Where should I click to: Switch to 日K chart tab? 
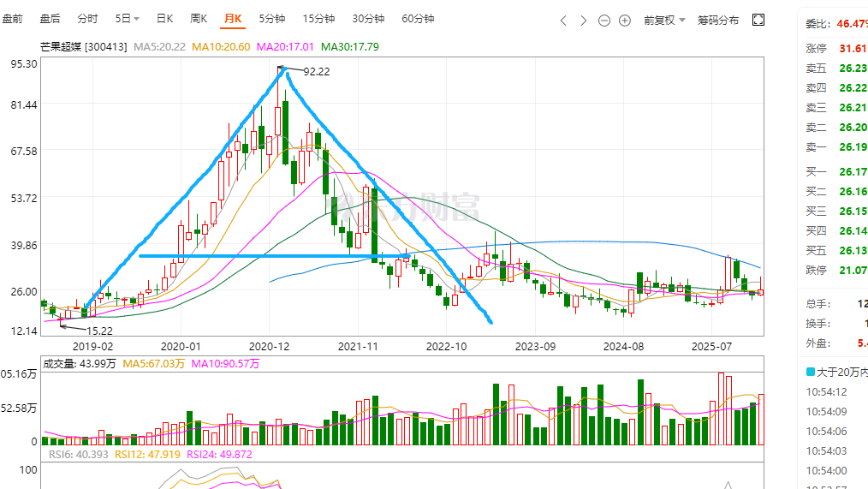[165, 19]
